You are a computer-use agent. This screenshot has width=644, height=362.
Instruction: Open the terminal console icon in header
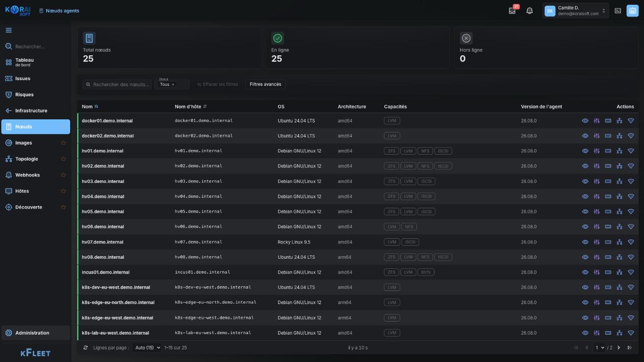[x=618, y=11]
